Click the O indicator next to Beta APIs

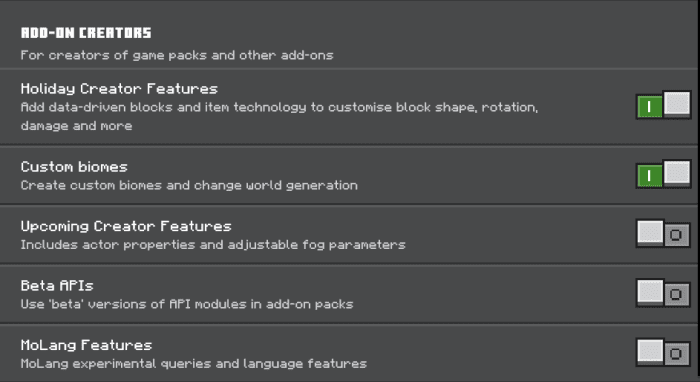coord(676,294)
